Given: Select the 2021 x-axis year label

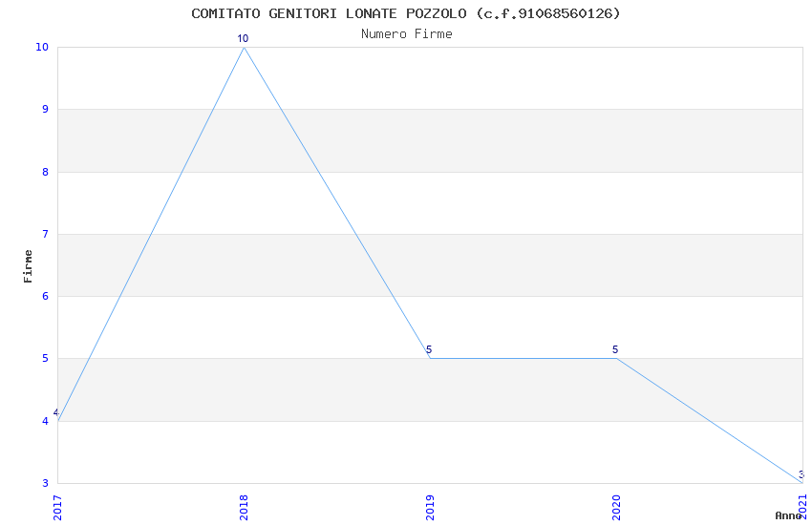Looking at the screenshot, I should point(802,506).
